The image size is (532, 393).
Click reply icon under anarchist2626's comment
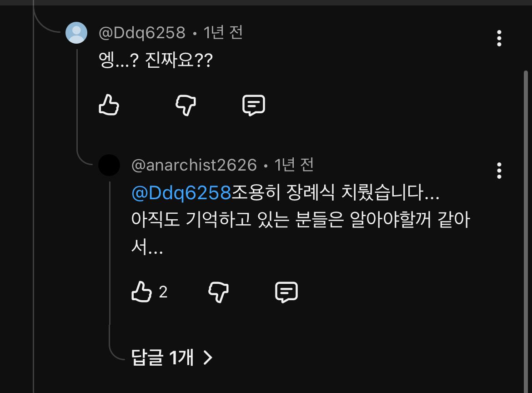pyautogui.click(x=286, y=292)
